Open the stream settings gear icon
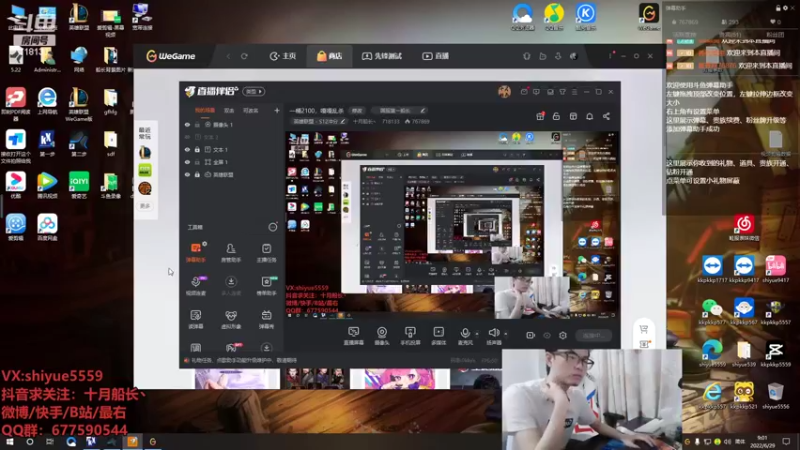 coord(563,335)
